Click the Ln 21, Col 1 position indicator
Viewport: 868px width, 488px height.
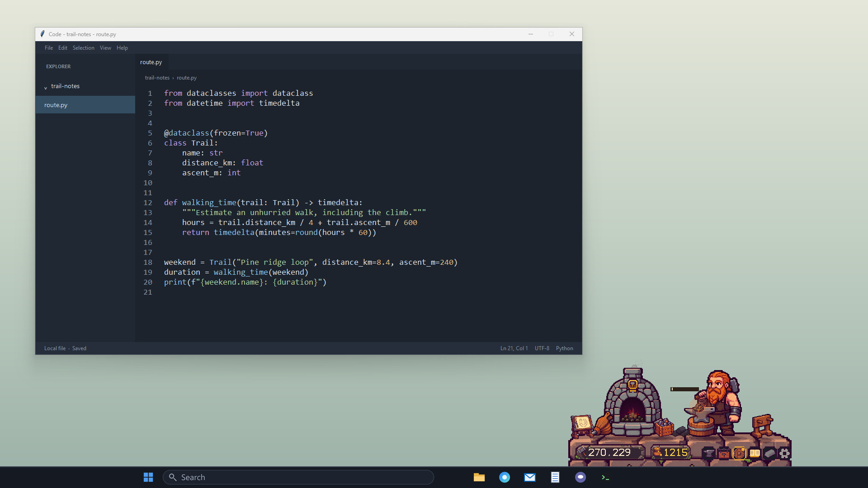click(514, 348)
